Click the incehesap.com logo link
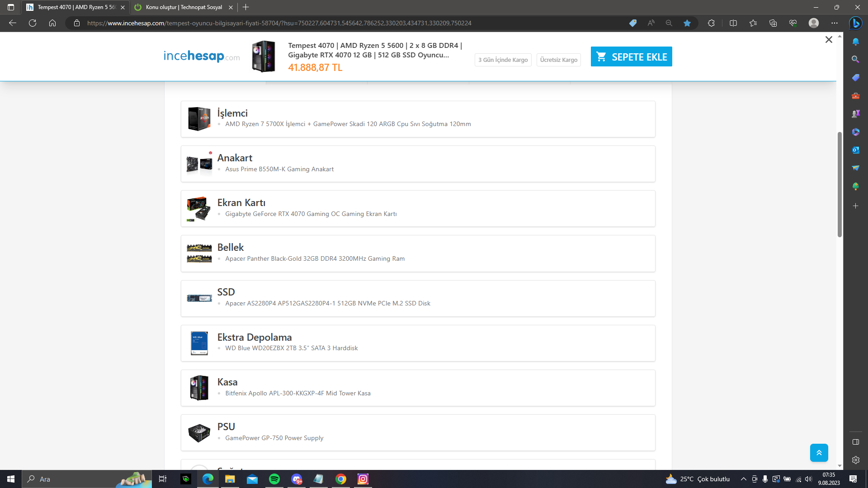The height and width of the screenshot is (488, 868). click(202, 56)
